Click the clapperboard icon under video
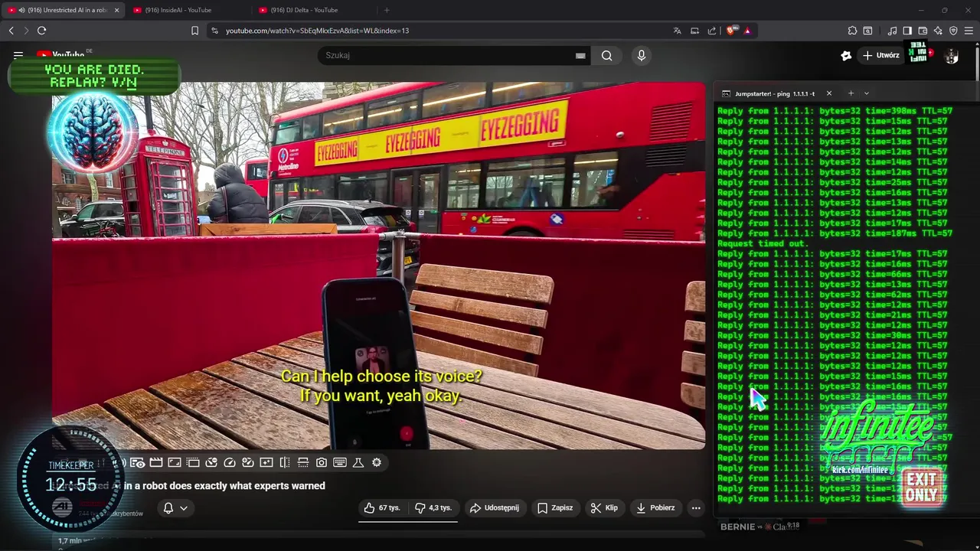980x551 pixels. (x=156, y=462)
